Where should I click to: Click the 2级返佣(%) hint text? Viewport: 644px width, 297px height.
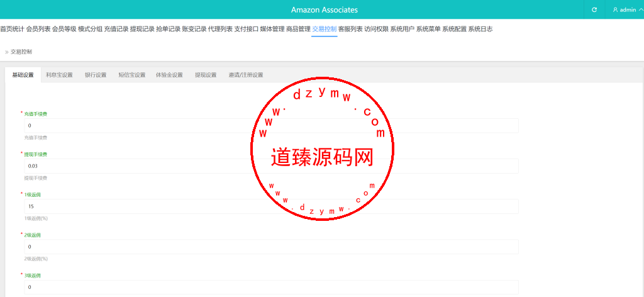pyautogui.click(x=36, y=259)
